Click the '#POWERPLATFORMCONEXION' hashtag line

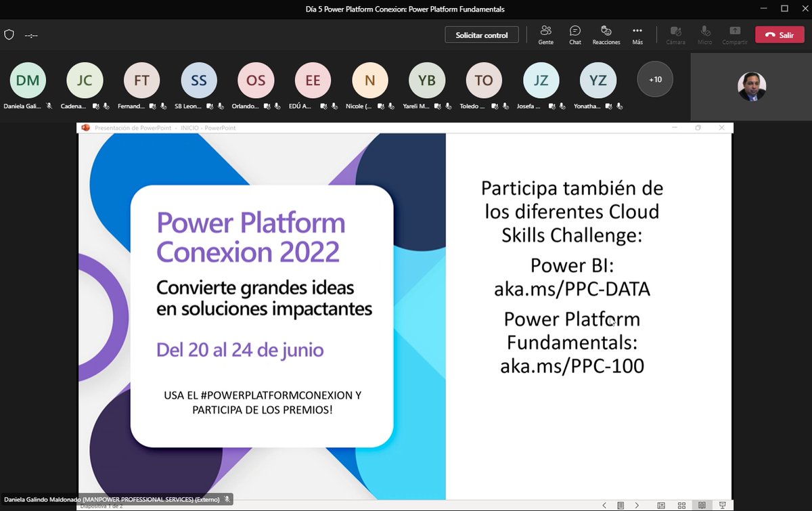262,395
